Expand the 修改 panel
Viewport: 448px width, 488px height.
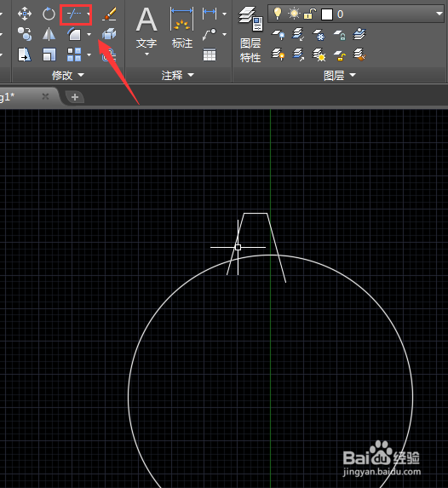[68, 75]
